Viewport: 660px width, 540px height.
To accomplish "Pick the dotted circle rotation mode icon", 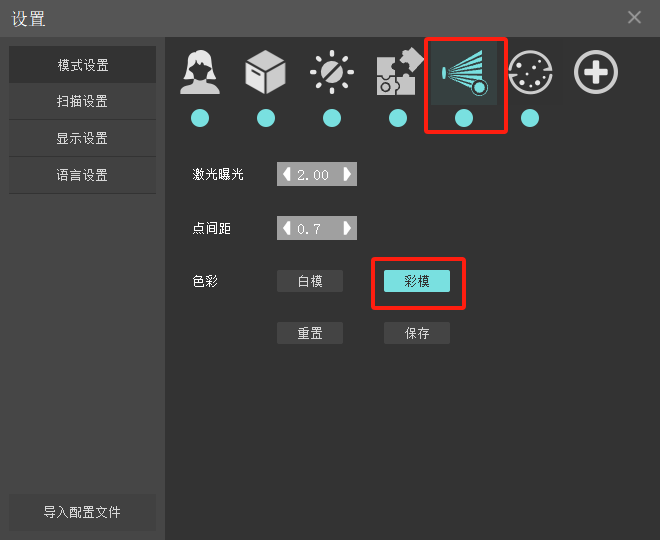I will (530, 72).
